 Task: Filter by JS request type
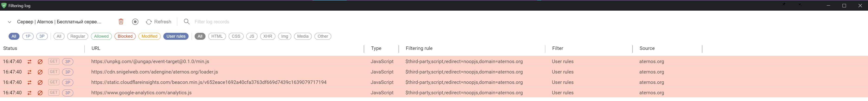[252, 36]
